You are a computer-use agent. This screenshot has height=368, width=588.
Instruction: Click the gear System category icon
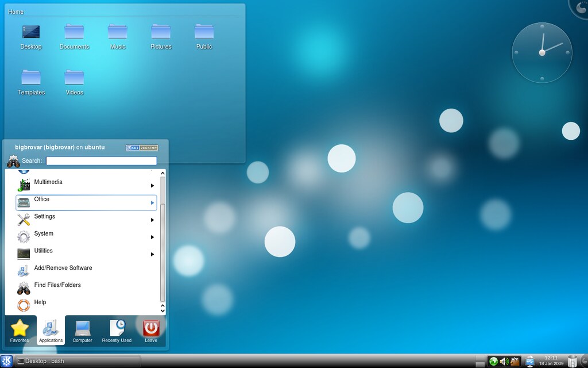pyautogui.click(x=24, y=236)
